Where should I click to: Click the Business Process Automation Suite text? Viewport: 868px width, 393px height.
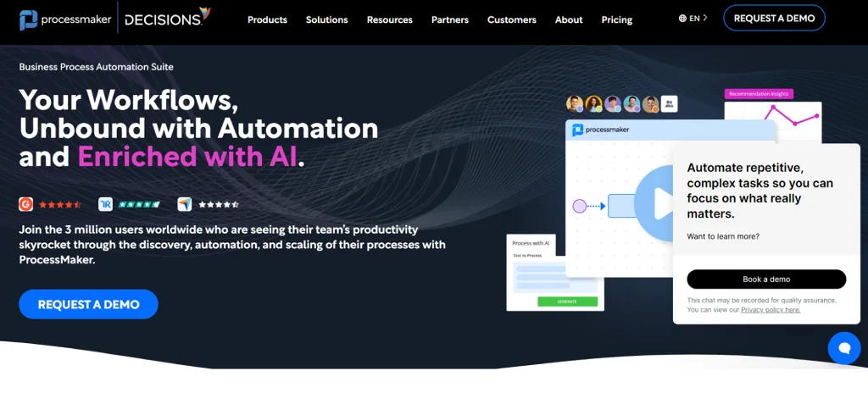pos(97,67)
